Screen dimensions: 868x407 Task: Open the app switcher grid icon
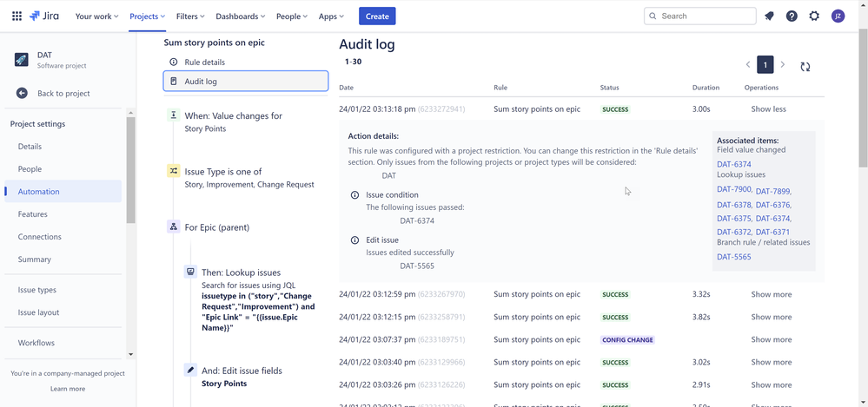click(x=17, y=16)
